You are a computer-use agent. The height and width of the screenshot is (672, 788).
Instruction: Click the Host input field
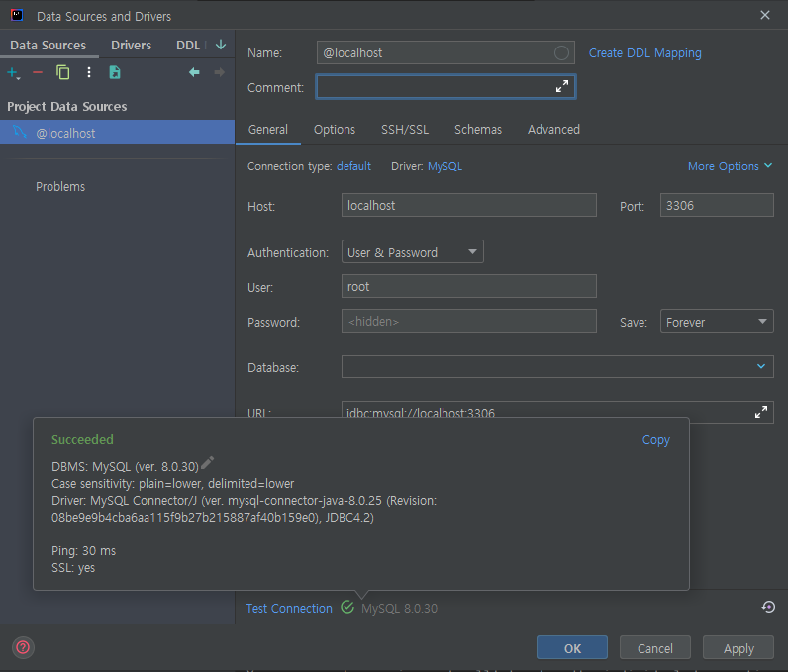click(469, 205)
